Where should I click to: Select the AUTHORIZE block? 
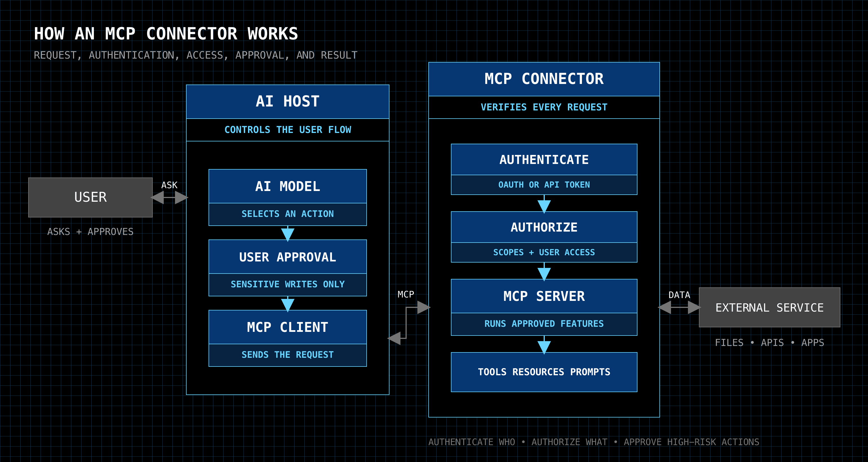pyautogui.click(x=544, y=237)
